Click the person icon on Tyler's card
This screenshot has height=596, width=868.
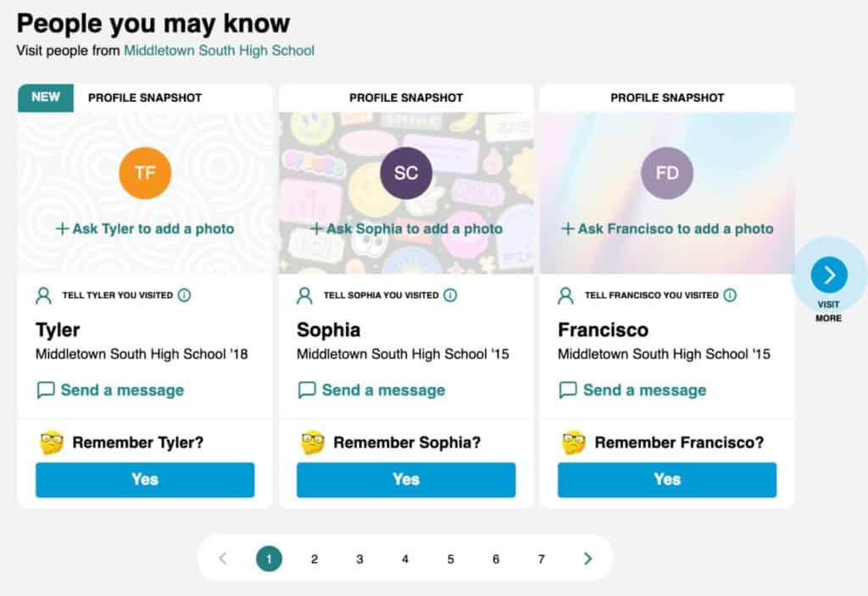(43, 296)
